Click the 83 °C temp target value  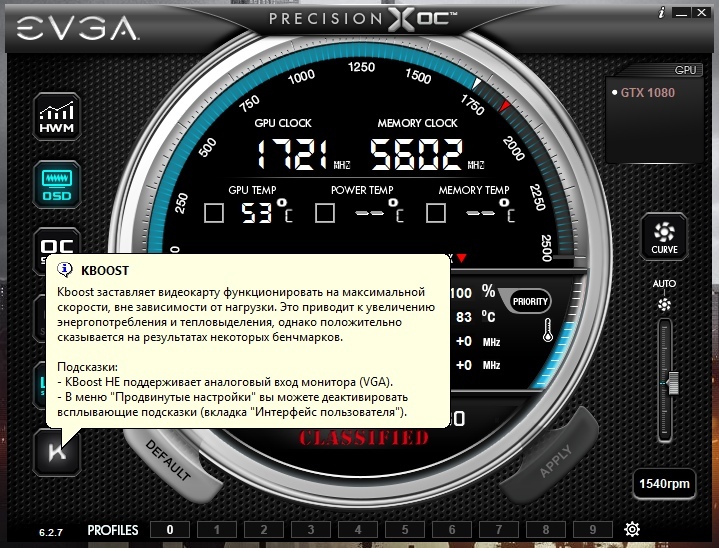point(464,317)
